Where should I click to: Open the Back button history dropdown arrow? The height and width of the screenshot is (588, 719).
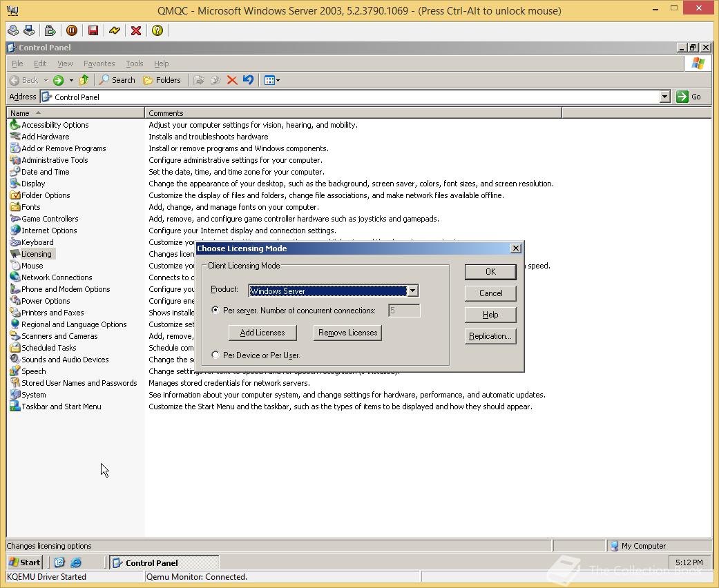click(x=46, y=80)
